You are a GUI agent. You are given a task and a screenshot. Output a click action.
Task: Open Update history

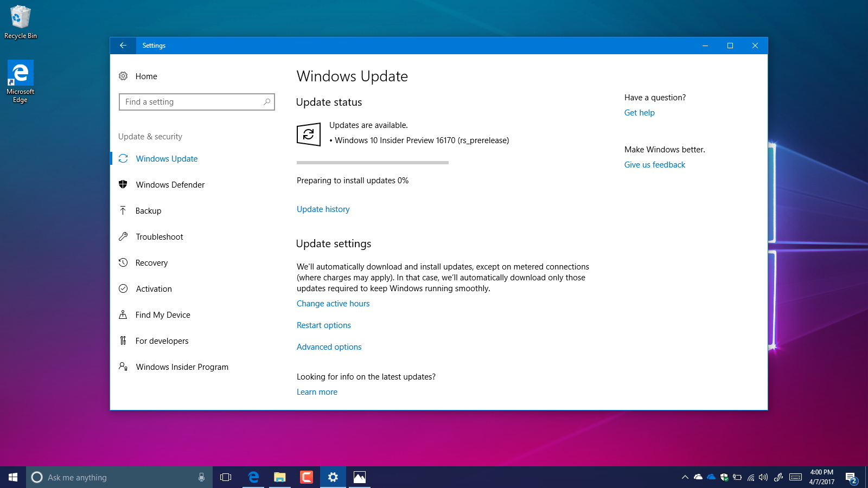point(323,209)
